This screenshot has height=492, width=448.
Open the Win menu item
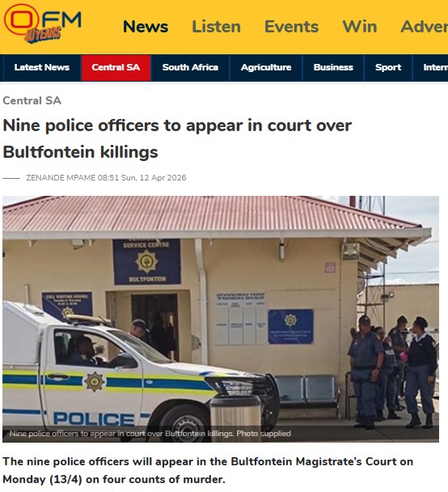(x=360, y=27)
